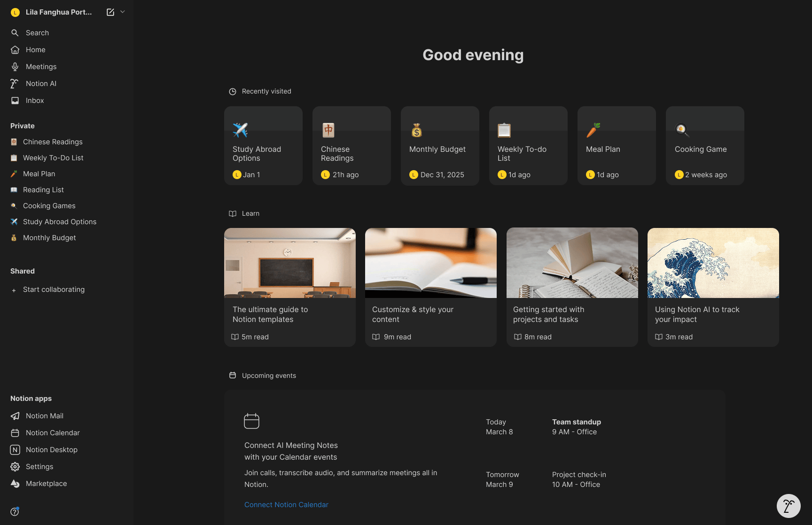Open Getting started with projects and tasks
This screenshot has height=525, width=812.
pos(572,287)
